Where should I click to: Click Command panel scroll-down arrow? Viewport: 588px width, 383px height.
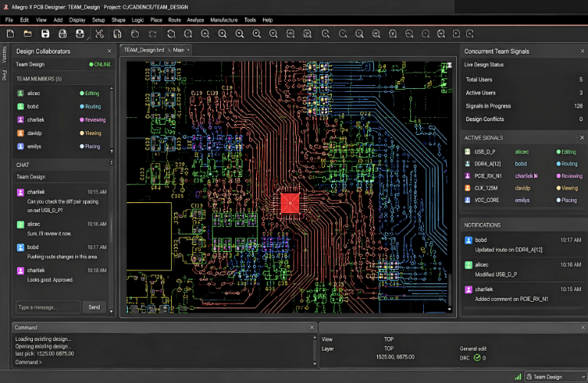tap(314, 364)
